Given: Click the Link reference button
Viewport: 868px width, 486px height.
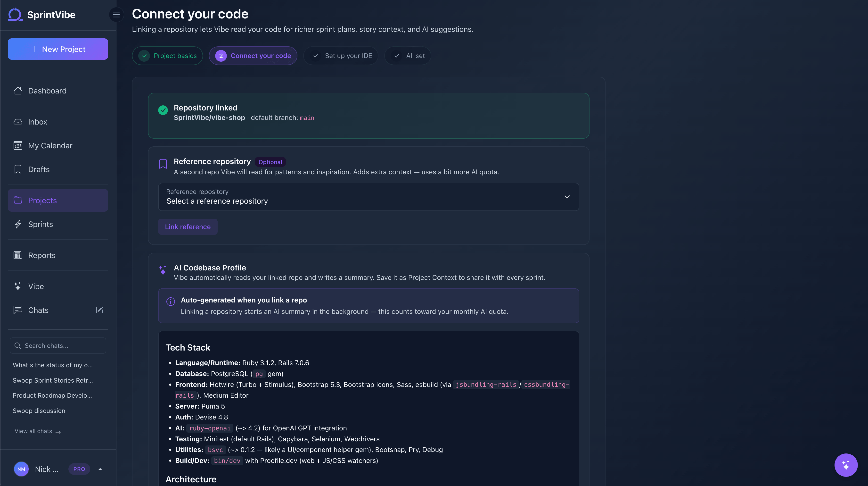Looking at the screenshot, I should (x=188, y=227).
